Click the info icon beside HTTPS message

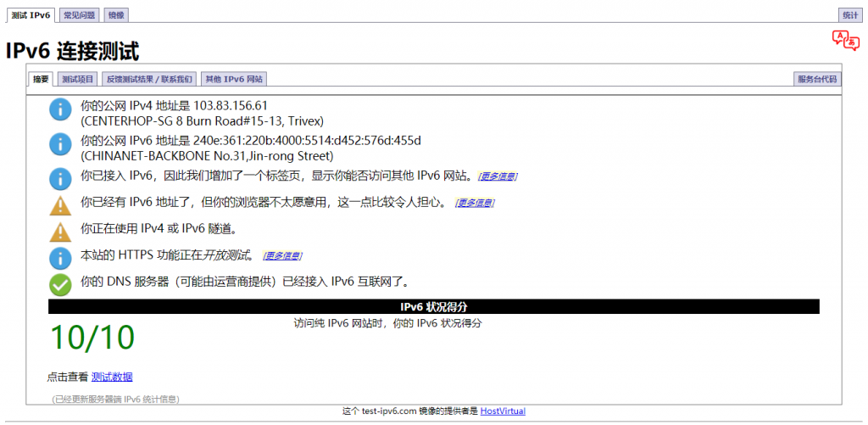point(60,257)
